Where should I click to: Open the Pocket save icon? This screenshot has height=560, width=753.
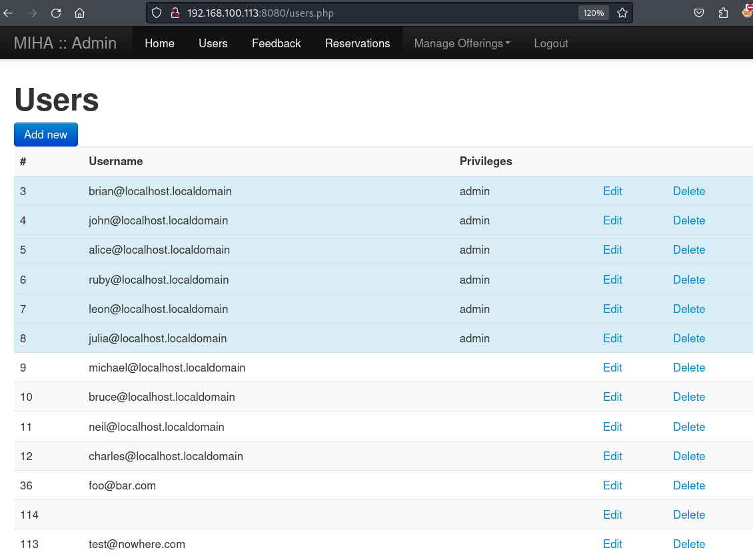click(699, 13)
